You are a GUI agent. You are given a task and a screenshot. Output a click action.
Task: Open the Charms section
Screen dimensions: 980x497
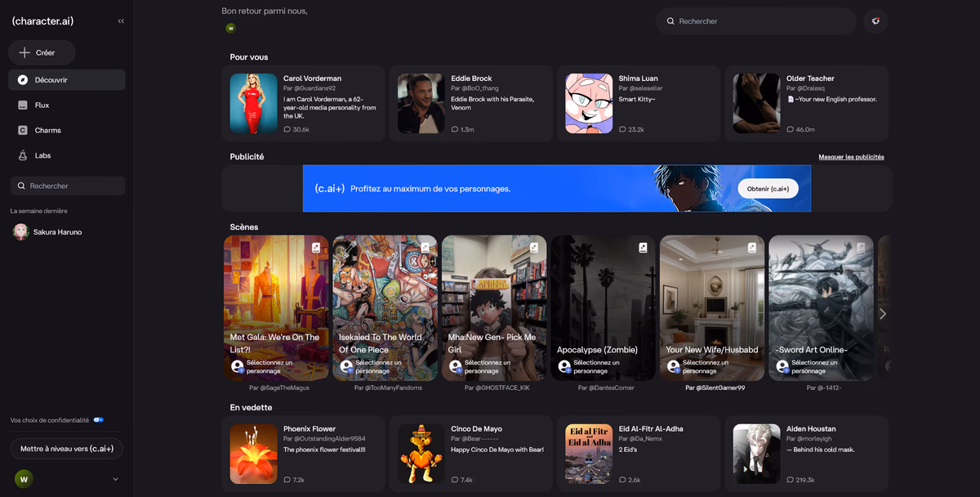coord(67,130)
